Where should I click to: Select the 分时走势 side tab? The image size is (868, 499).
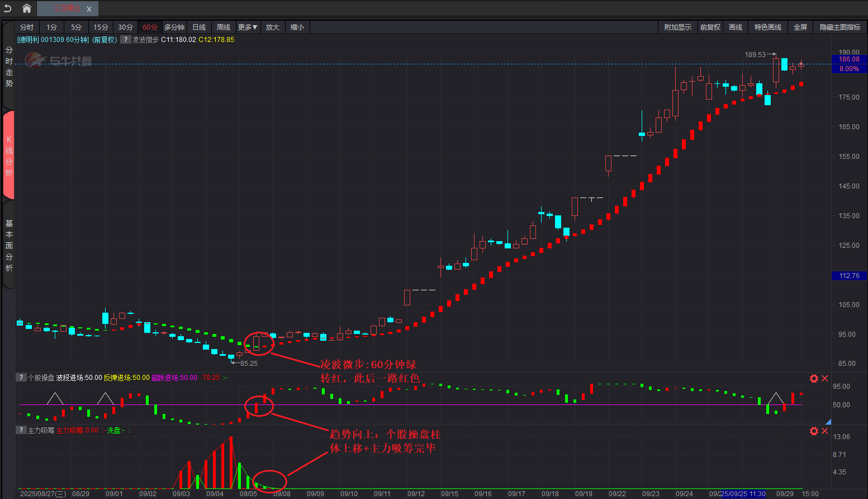coord(9,67)
